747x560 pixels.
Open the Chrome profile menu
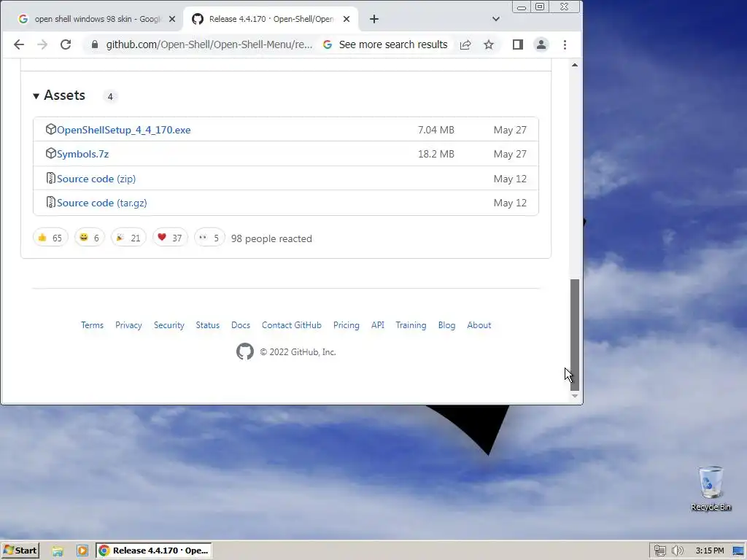click(541, 44)
